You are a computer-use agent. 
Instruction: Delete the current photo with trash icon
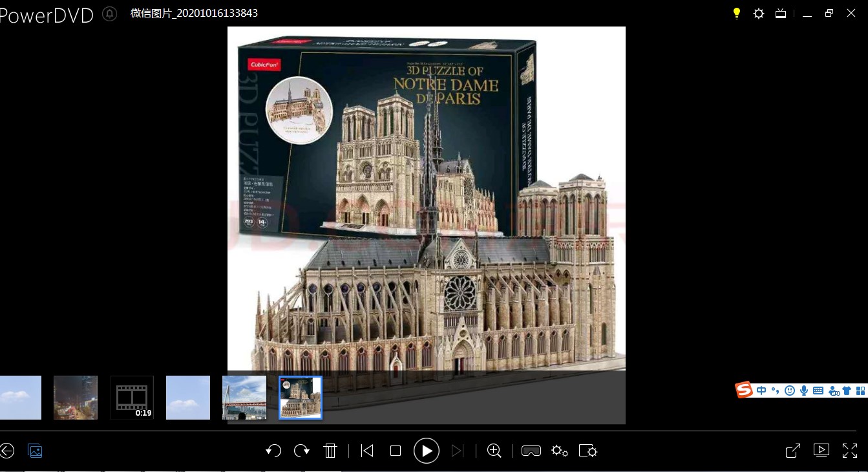click(x=330, y=451)
